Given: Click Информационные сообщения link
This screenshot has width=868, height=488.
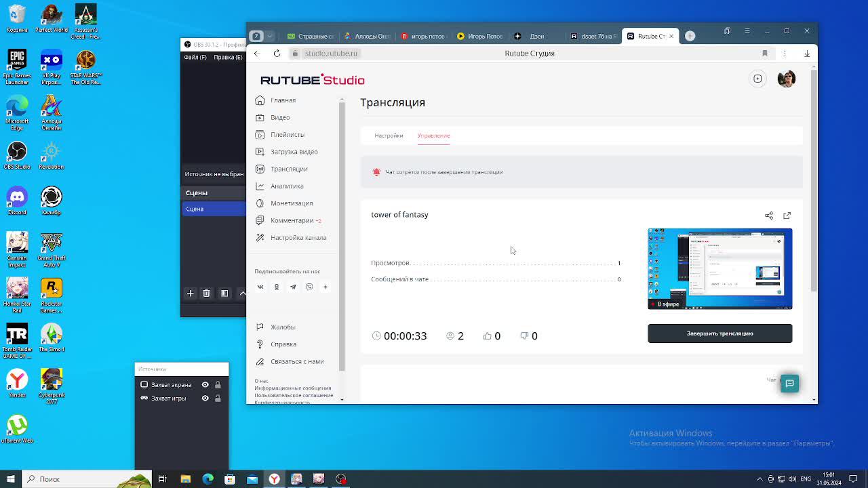Looking at the screenshot, I should click(x=293, y=388).
